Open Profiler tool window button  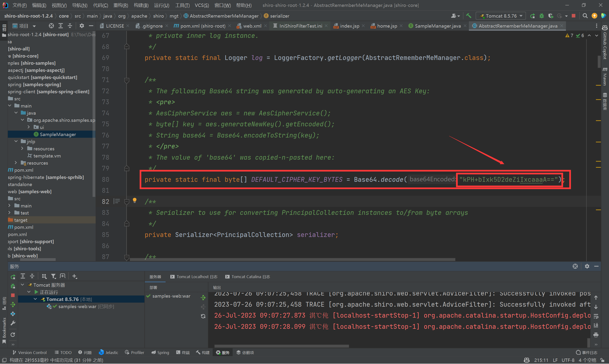(x=134, y=353)
